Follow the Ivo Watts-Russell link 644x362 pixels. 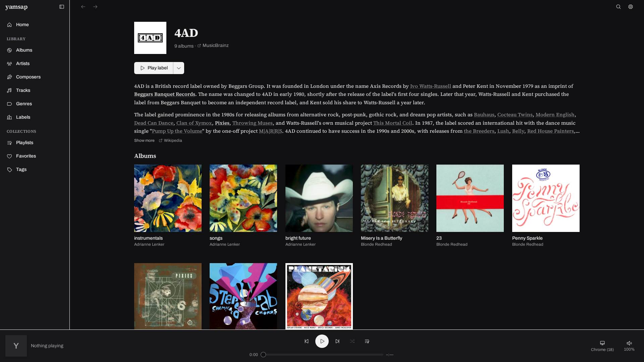pos(430,86)
